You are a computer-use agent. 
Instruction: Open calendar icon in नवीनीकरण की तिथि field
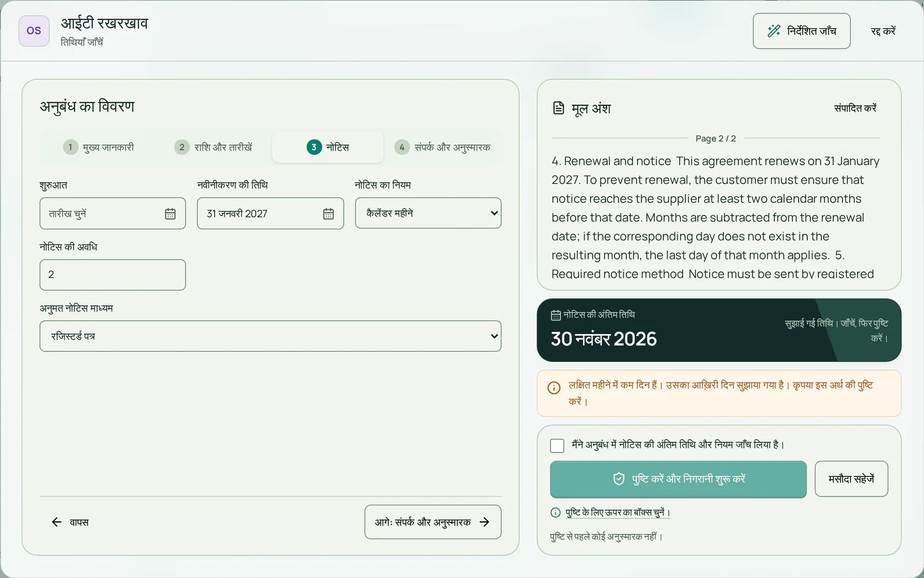coord(329,214)
